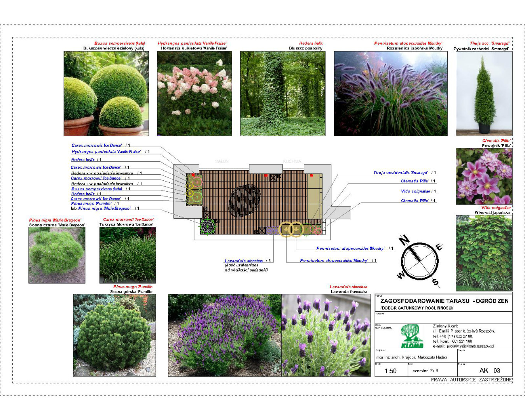This screenshot has height=420, width=525.
Task: Click the "Powojnik 'Pillu'" caption
Action: [496, 145]
